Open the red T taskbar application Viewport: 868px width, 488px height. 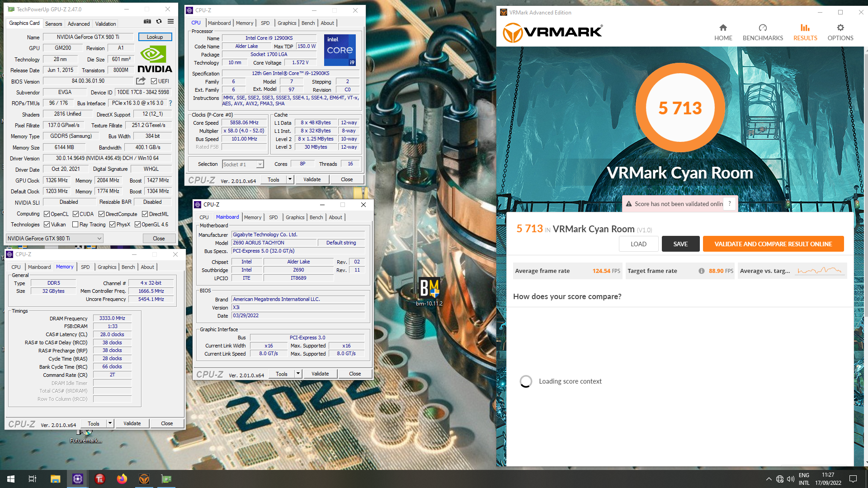100,479
